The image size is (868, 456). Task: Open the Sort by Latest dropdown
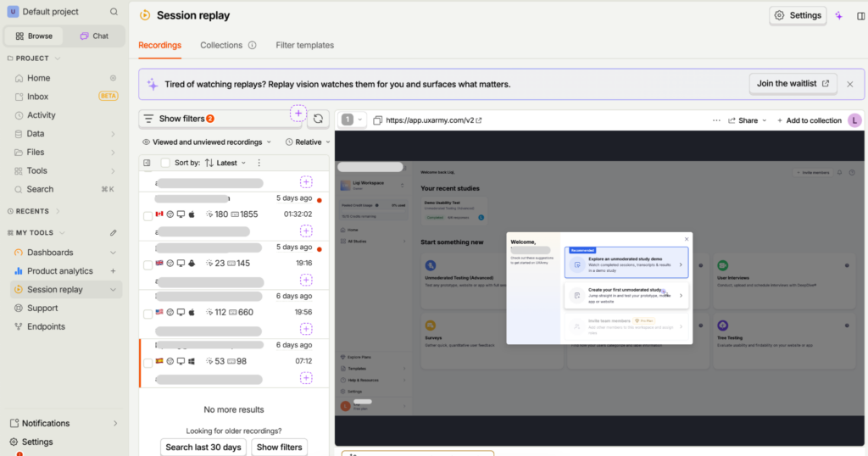pos(225,163)
